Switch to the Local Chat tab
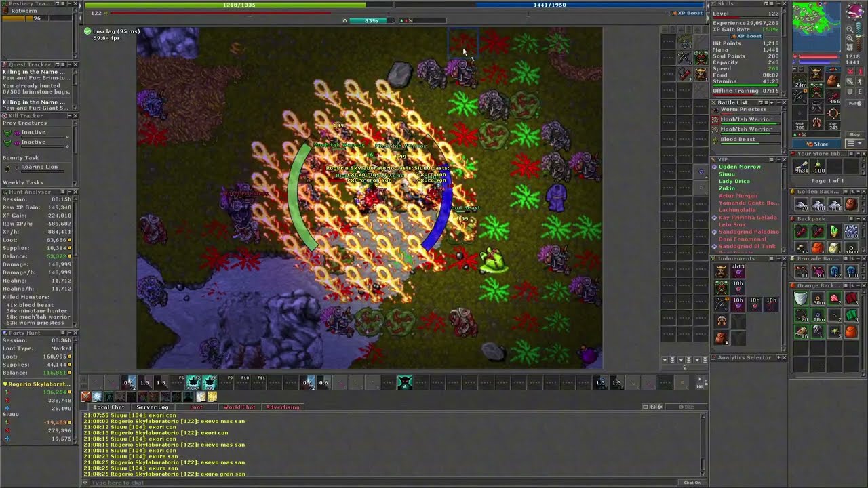This screenshot has width=868, height=488. click(x=109, y=407)
